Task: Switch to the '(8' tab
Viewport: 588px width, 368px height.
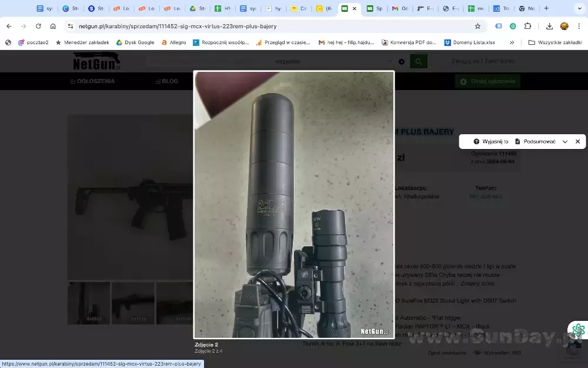Action: tap(324, 8)
